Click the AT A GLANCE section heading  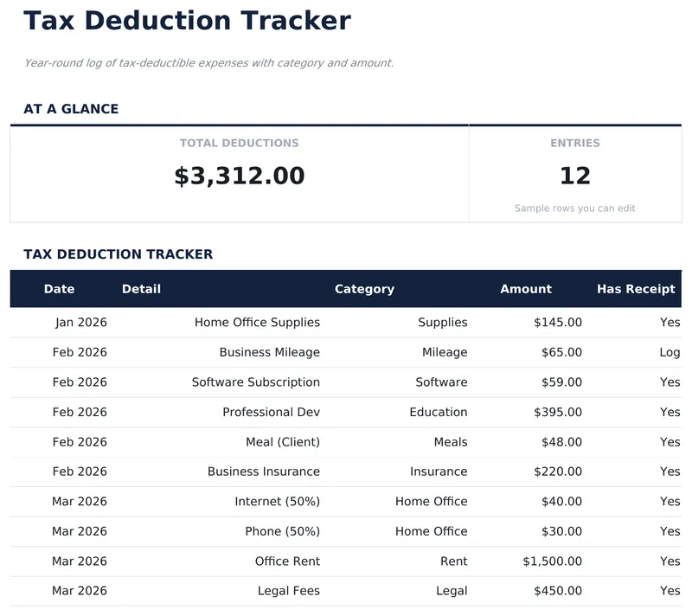pyautogui.click(x=72, y=108)
